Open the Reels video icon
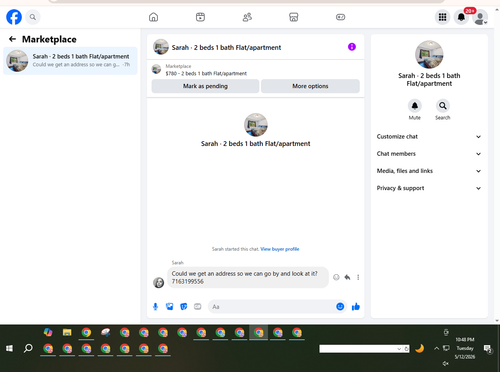The width and height of the screenshot is (500, 372). coord(200,17)
